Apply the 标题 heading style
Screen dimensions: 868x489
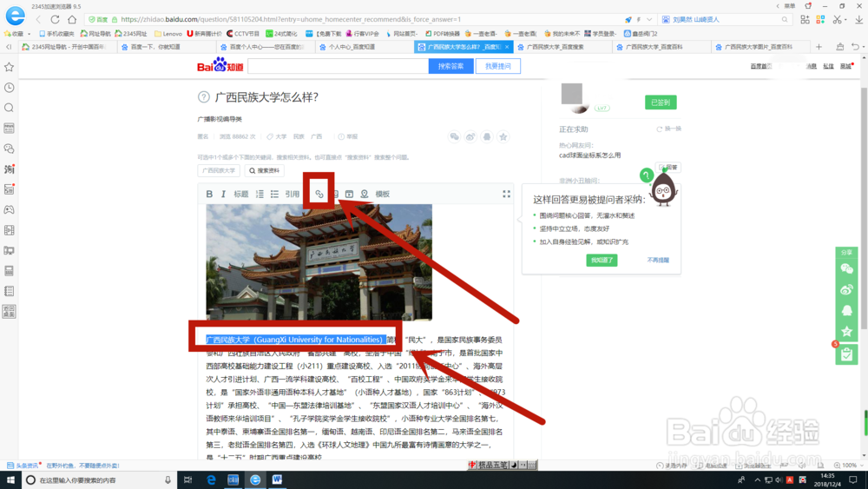point(240,194)
